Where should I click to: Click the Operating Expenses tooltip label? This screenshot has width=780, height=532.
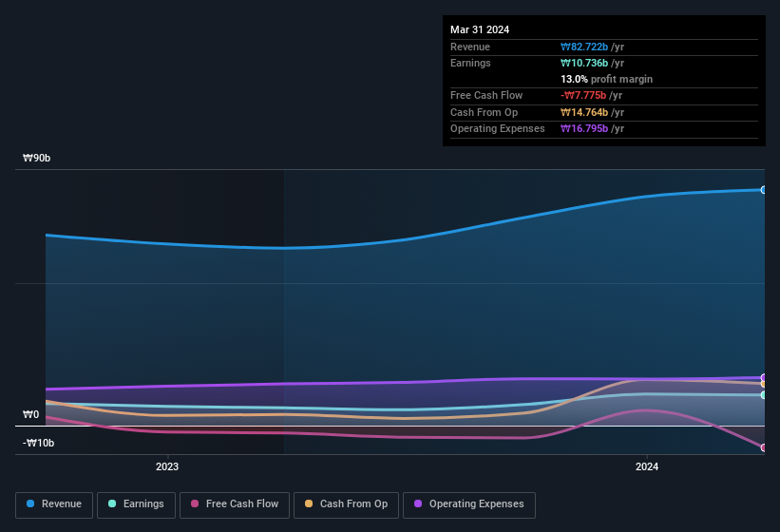498,129
